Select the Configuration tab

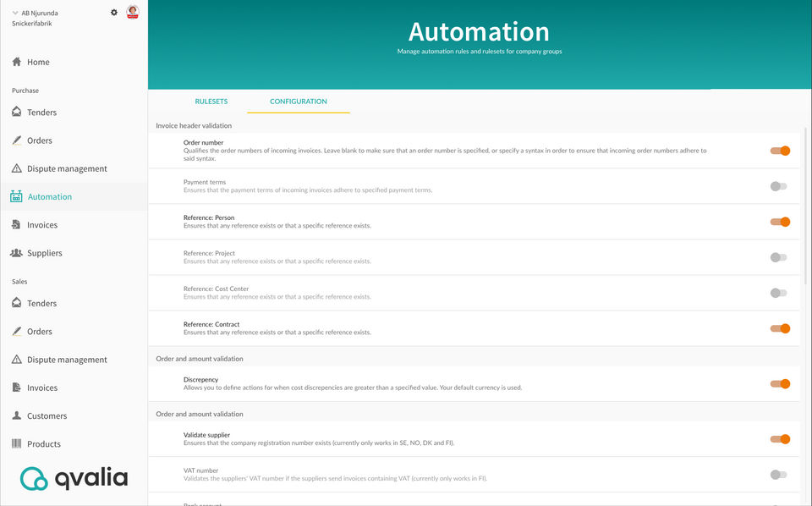pos(299,102)
